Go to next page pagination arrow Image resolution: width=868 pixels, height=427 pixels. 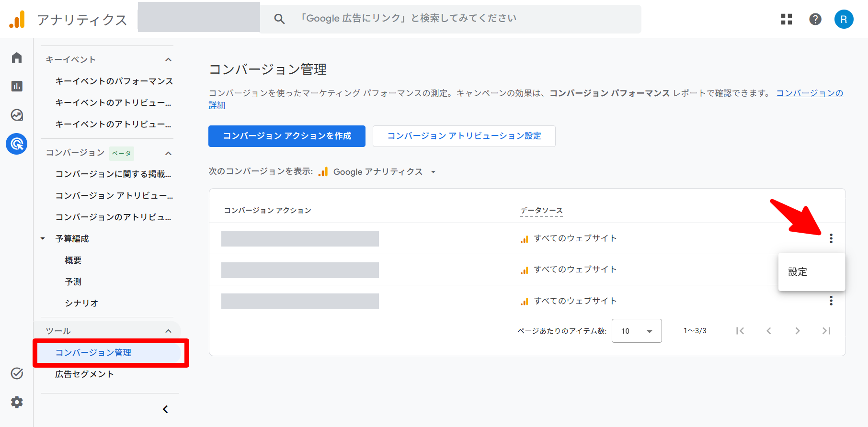coord(798,331)
